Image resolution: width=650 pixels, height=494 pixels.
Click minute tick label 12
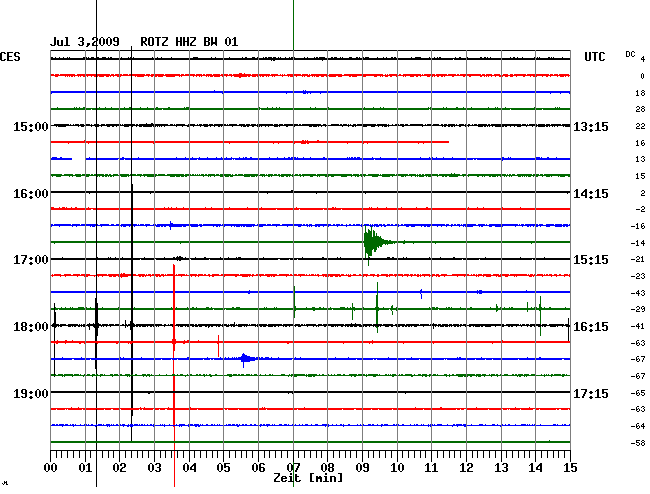coord(466,468)
